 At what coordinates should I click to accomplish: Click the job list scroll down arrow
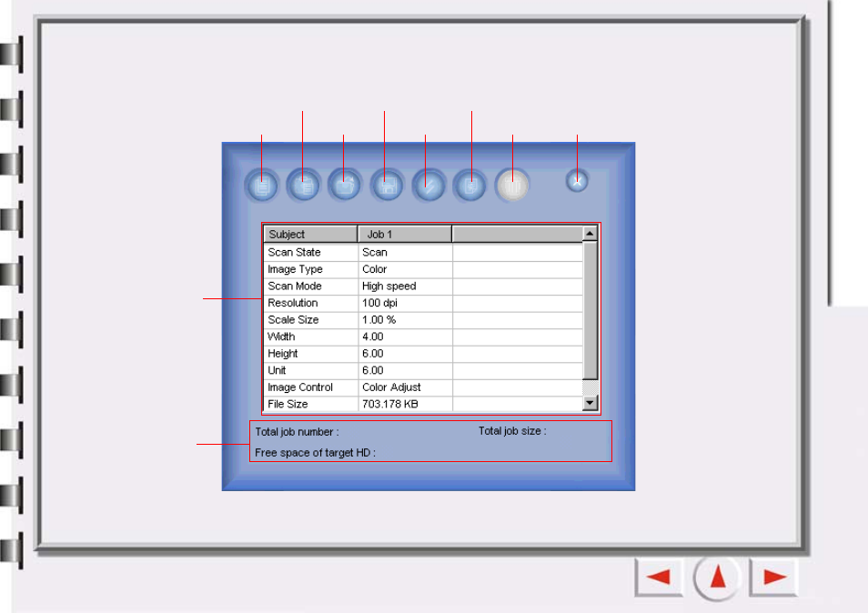click(590, 403)
